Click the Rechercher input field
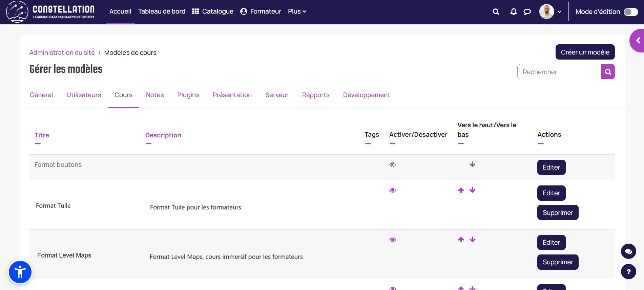Screen dimensions: 644x290 click(559, 72)
